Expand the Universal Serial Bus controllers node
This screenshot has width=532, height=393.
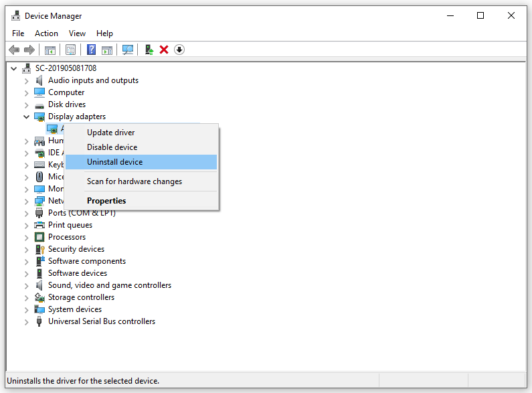coord(27,321)
